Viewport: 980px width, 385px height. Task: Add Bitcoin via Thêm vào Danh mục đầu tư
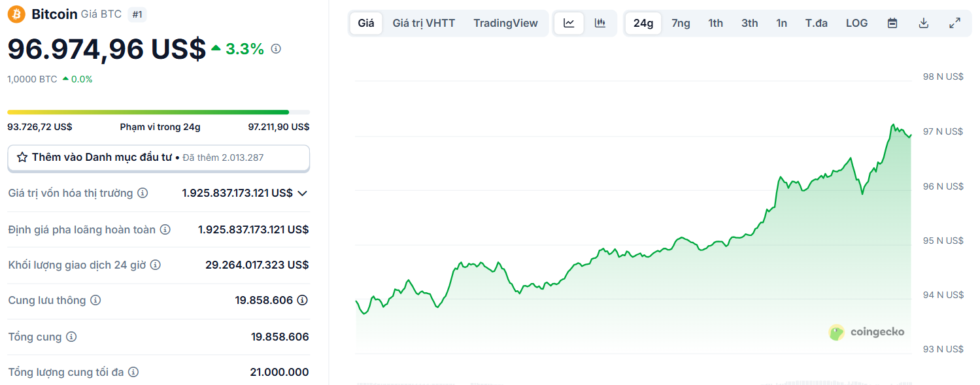pos(158,158)
